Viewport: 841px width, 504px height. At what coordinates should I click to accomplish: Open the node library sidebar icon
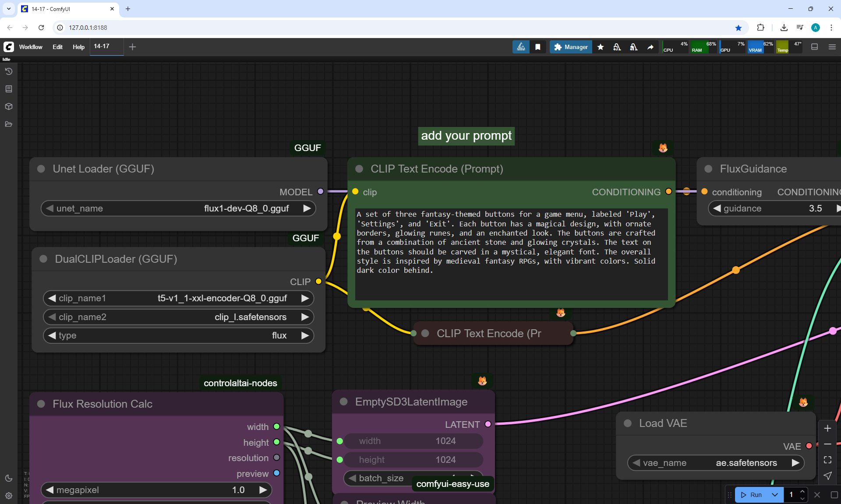point(9,89)
